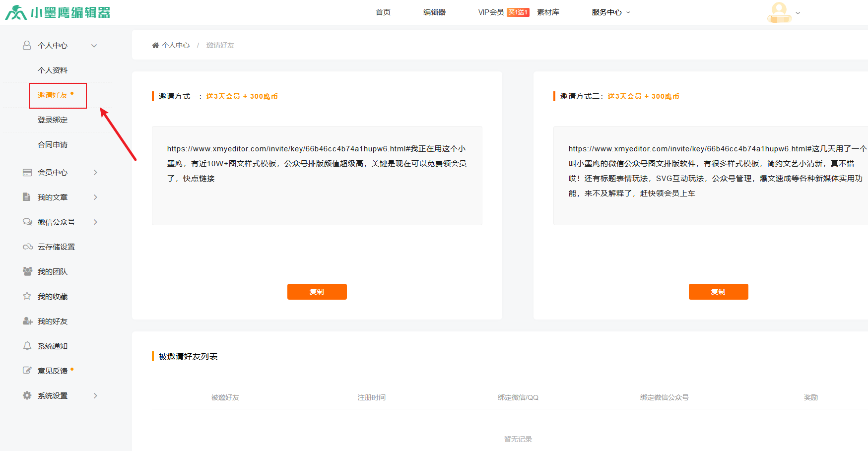Click the 云存储设置 cloud icon
This screenshot has height=451, width=868.
point(28,247)
